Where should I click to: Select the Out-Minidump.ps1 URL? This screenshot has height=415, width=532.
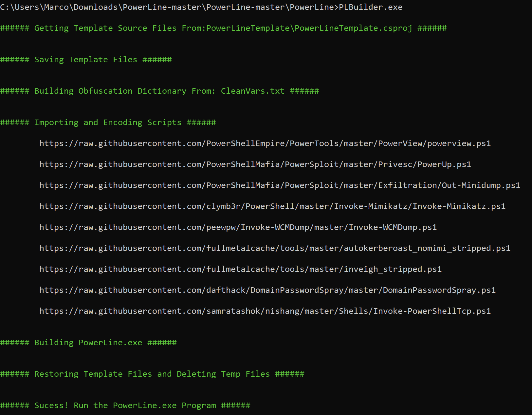coord(280,185)
